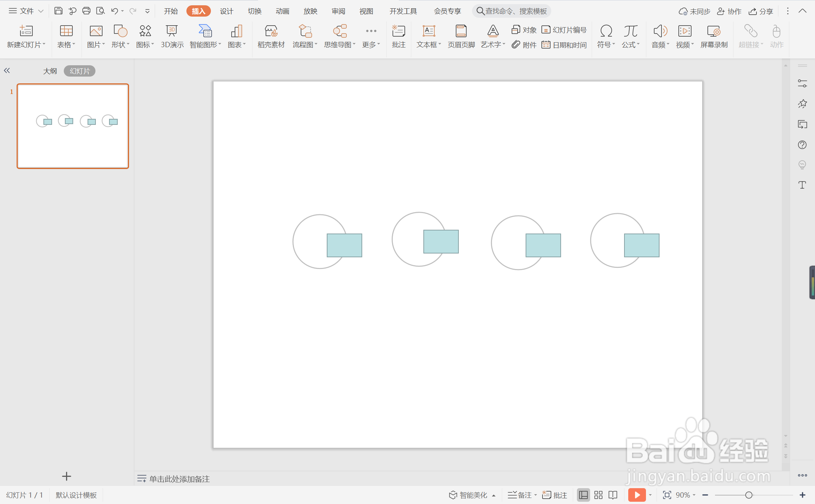Viewport: 815px width, 504px height.
Task: Collapse the ribbon with the up chevron
Action: coord(803,11)
